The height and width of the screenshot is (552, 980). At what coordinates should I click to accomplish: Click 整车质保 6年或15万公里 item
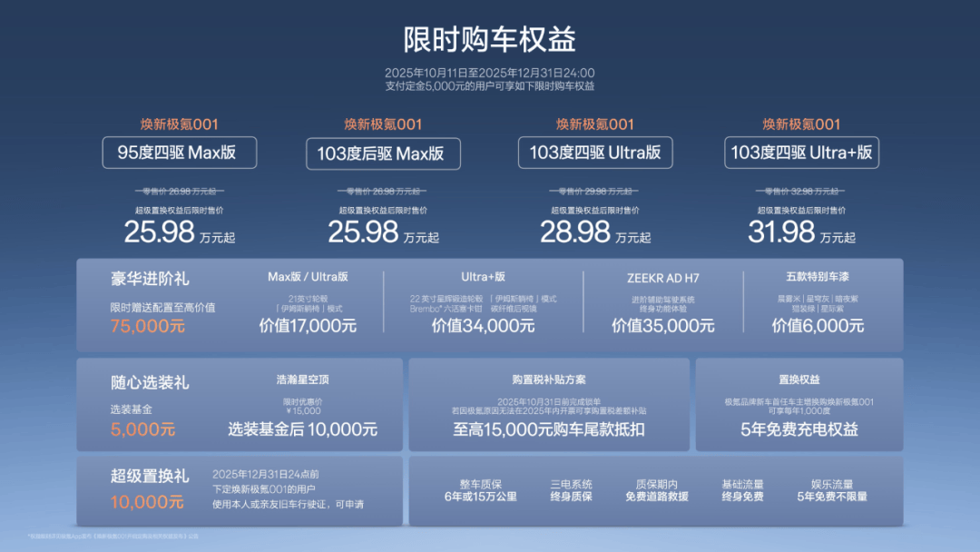[480, 490]
